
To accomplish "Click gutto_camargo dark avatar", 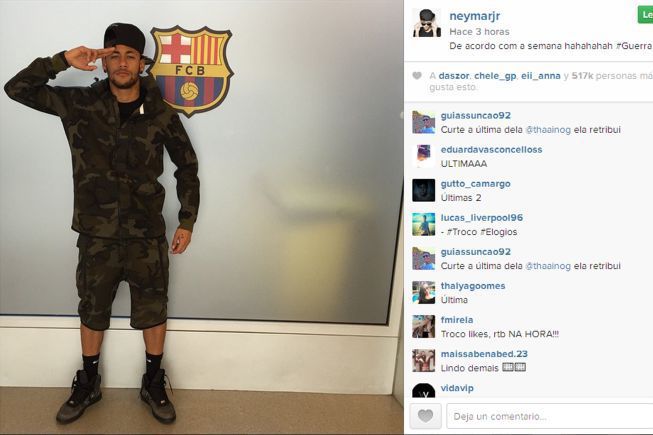I will point(424,190).
